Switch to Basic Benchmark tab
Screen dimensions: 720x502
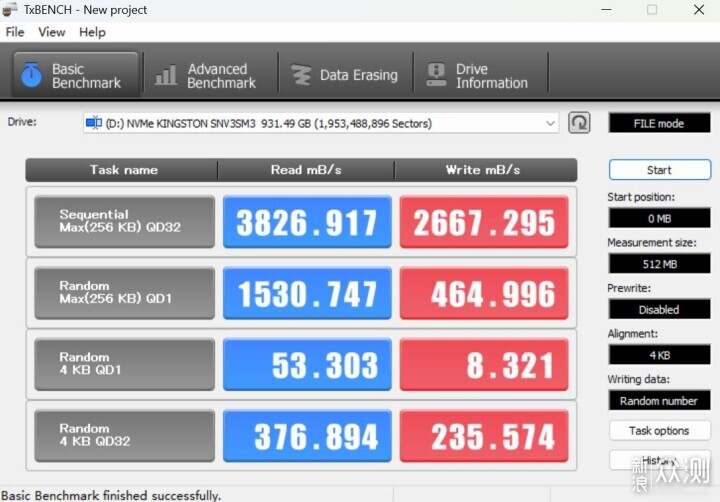click(76, 75)
